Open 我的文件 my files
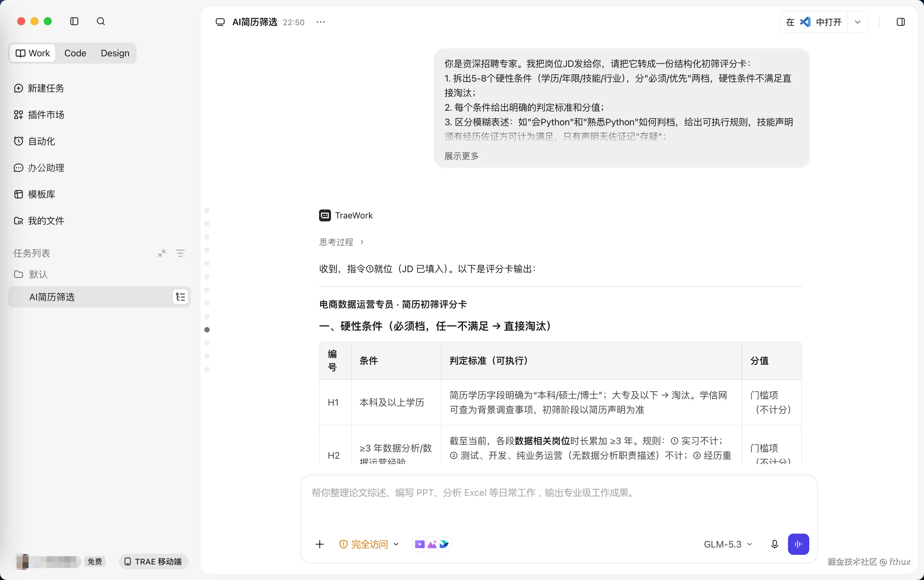The image size is (924, 580). [x=39, y=220]
